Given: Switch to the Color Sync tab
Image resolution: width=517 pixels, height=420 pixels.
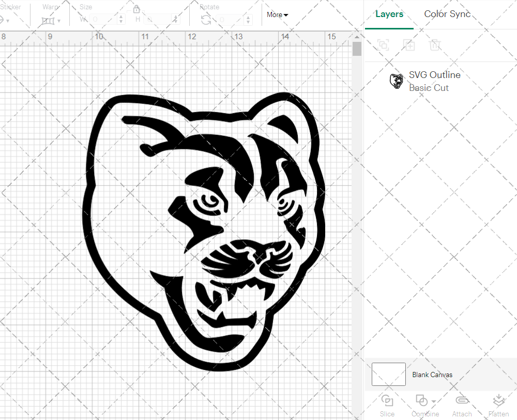Looking at the screenshot, I should [447, 14].
